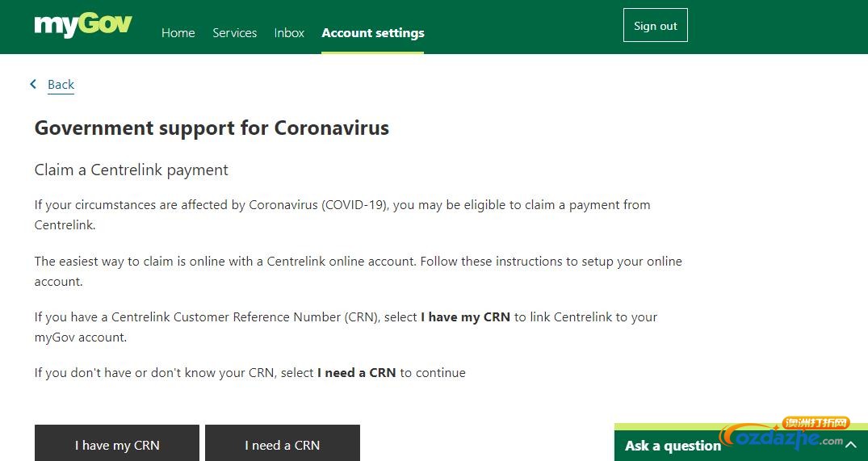
Task: Follow the Back link
Action: (61, 85)
